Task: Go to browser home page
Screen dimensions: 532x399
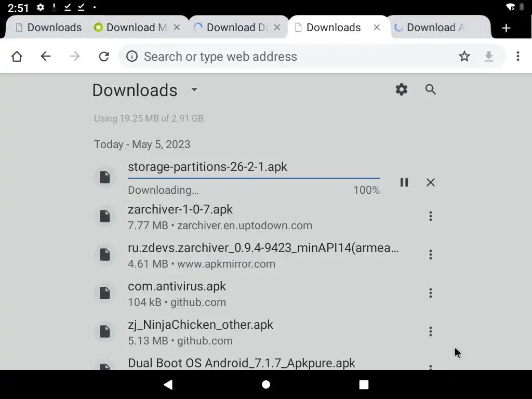Action: 17,56
